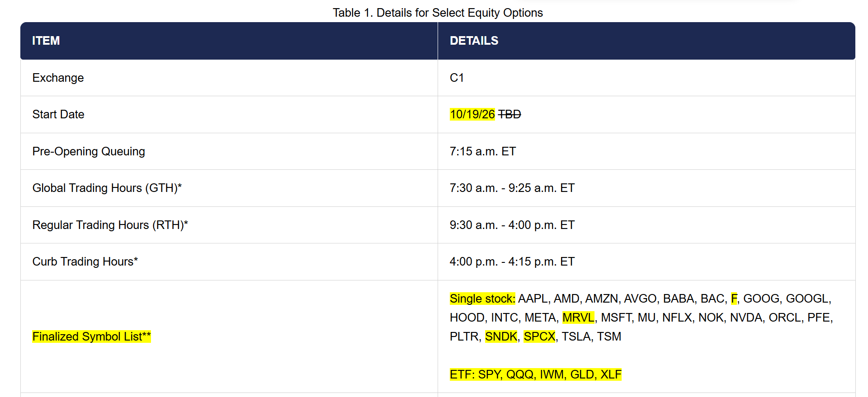
Task: Click Global Trading Hours (GTH)* label
Action: [x=107, y=188]
